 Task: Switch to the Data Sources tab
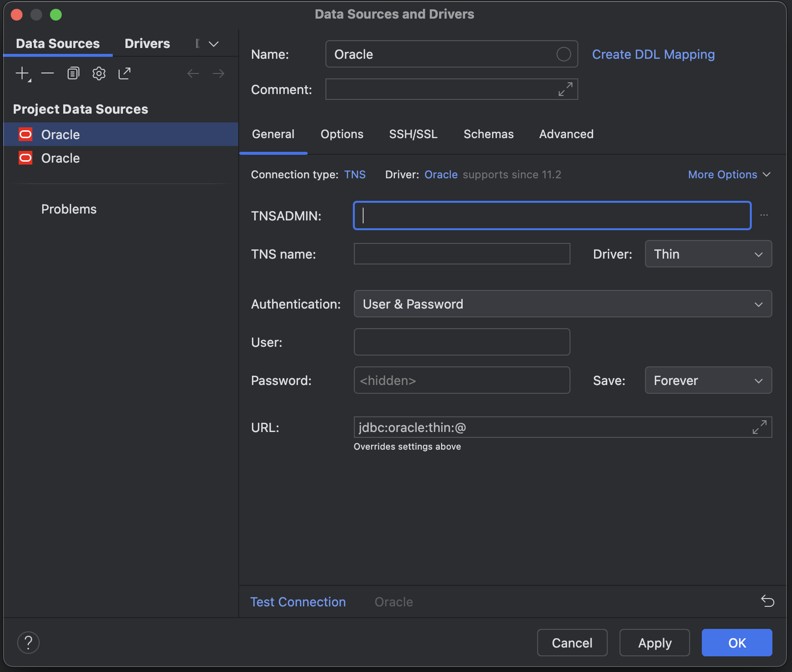pos(58,44)
